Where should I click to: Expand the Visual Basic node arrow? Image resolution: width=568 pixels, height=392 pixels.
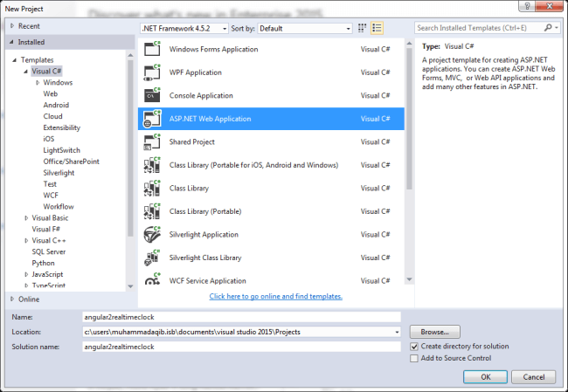[x=26, y=218]
